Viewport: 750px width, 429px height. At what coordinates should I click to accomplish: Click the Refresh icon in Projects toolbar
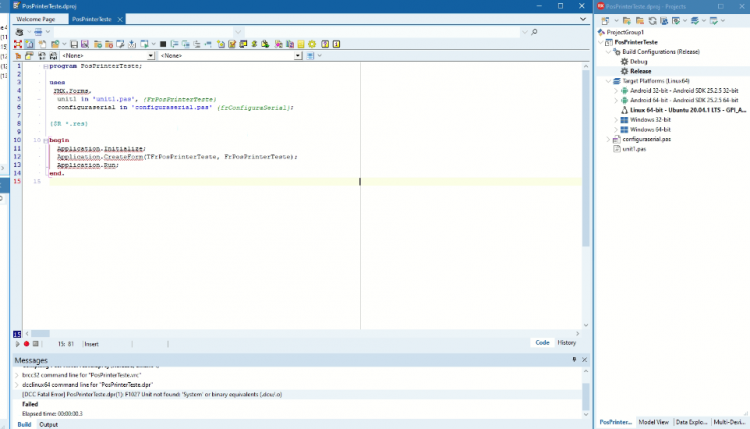pos(652,21)
